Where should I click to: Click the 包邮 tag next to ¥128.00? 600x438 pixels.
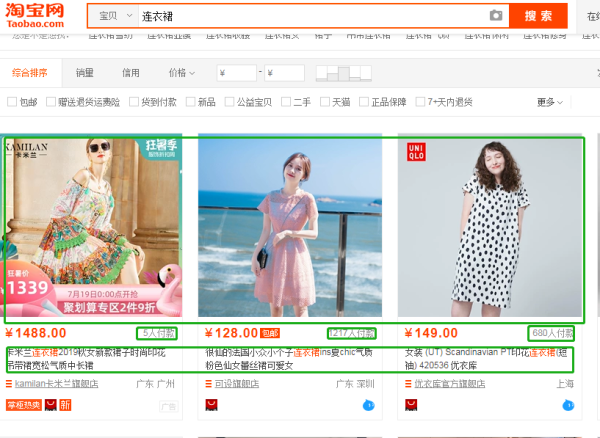[x=270, y=333]
